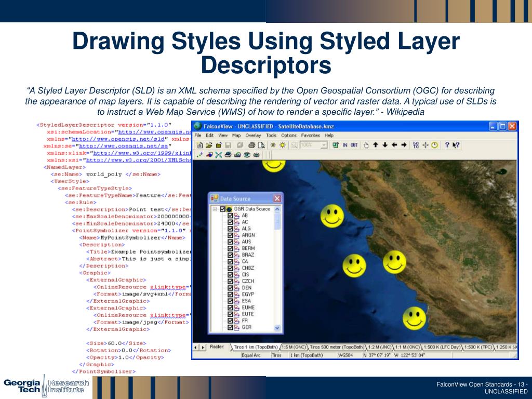Open the Favorites menu
Viewport: 532px width, 399px height.
click(x=311, y=136)
